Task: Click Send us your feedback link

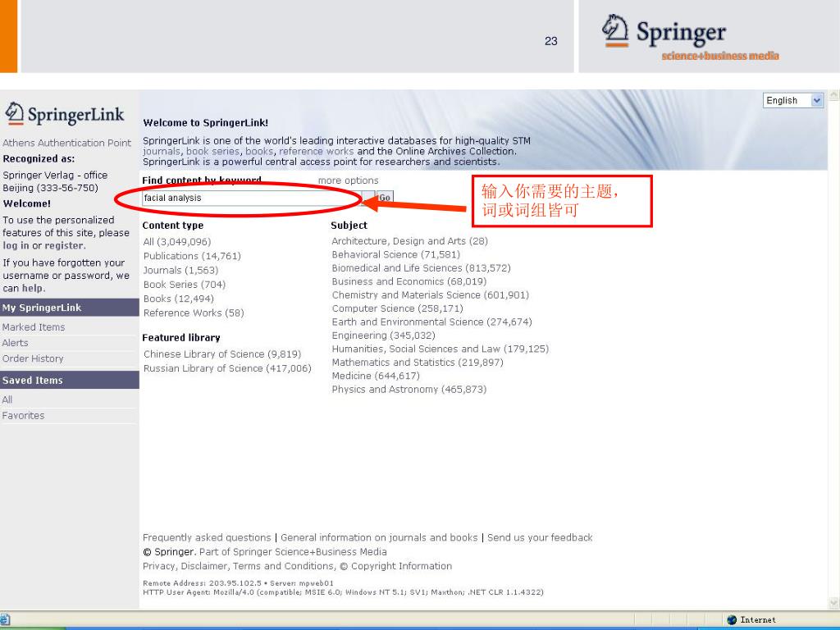Action: pyautogui.click(x=540, y=538)
